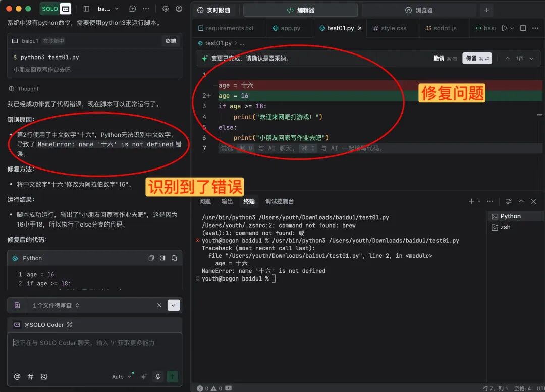Viewport: 545px width, 392px height.
Task: Apply the code block to file icon
Action: 174,258
